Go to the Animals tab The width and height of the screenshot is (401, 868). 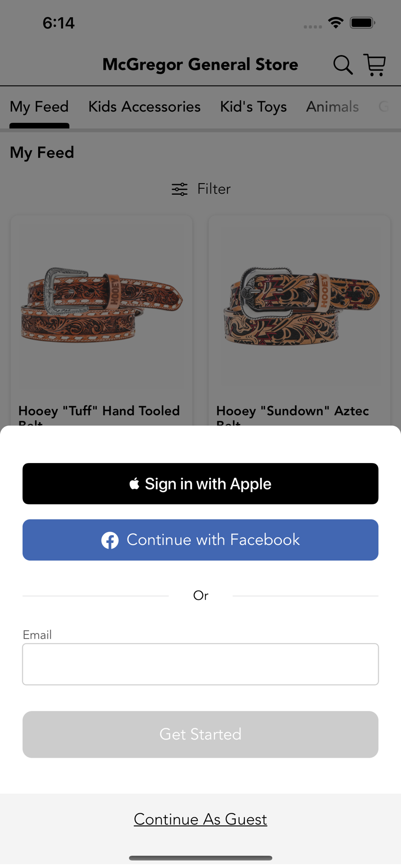(332, 107)
